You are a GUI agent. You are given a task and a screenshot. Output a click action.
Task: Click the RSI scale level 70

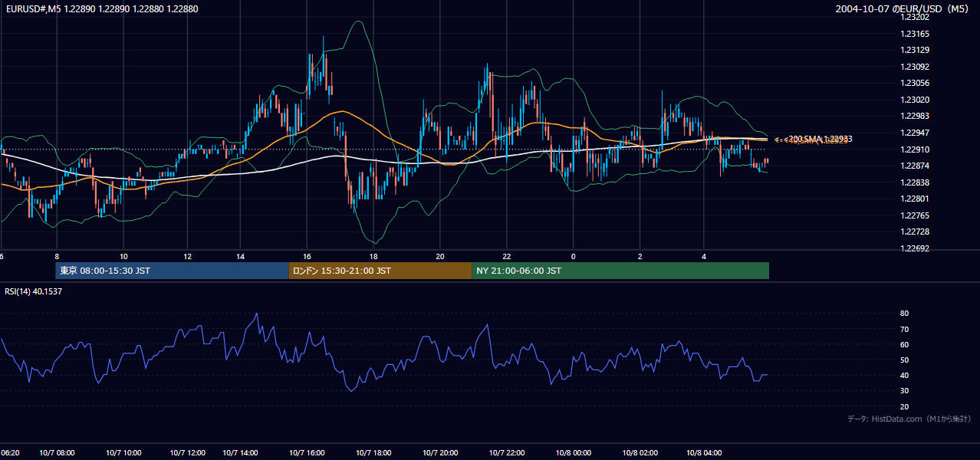click(904, 329)
